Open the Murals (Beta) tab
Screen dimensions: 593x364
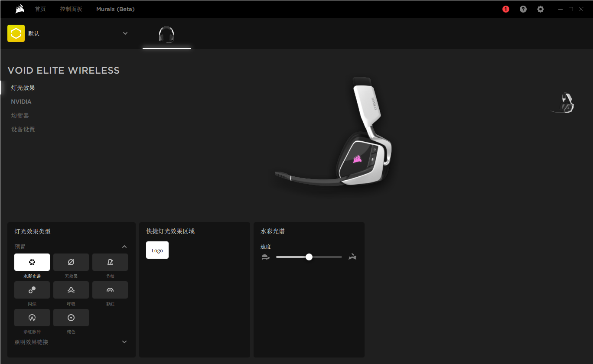coord(115,9)
